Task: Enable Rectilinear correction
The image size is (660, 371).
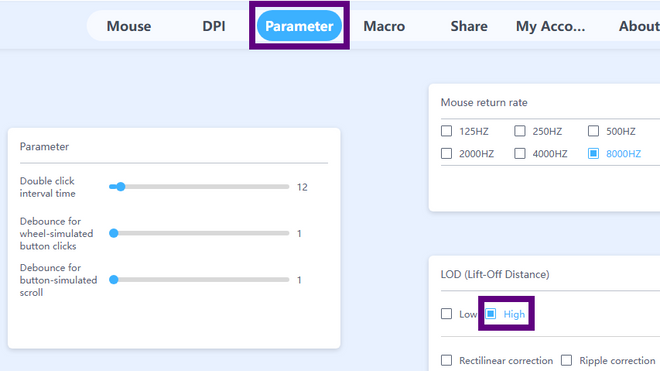Action: coord(447,360)
